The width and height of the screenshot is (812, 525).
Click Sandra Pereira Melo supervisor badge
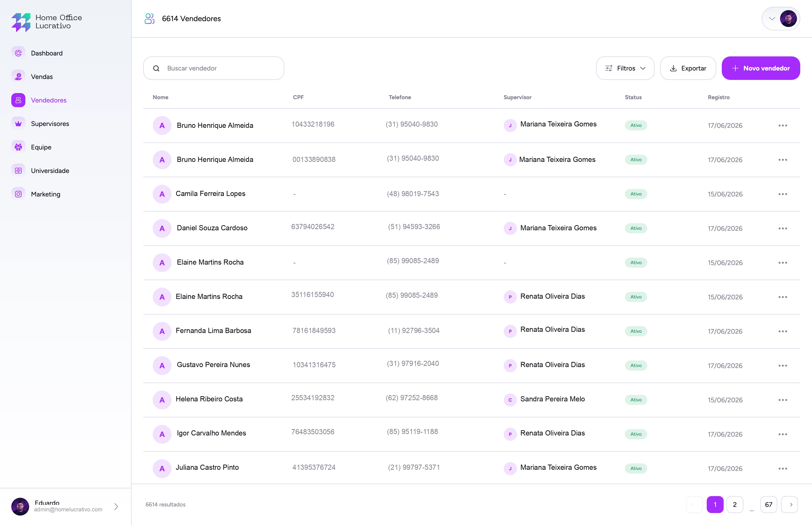click(x=510, y=400)
